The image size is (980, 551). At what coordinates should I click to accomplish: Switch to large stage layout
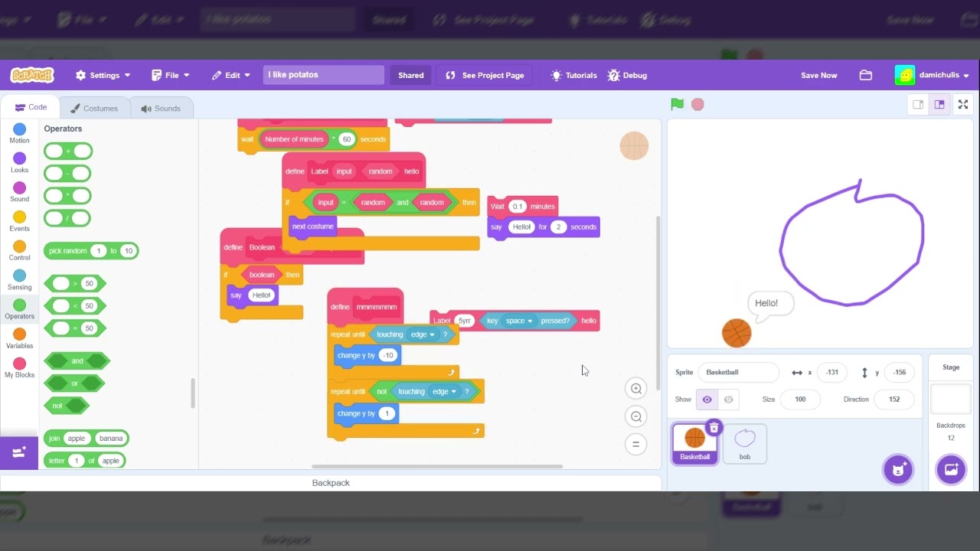[x=939, y=105]
